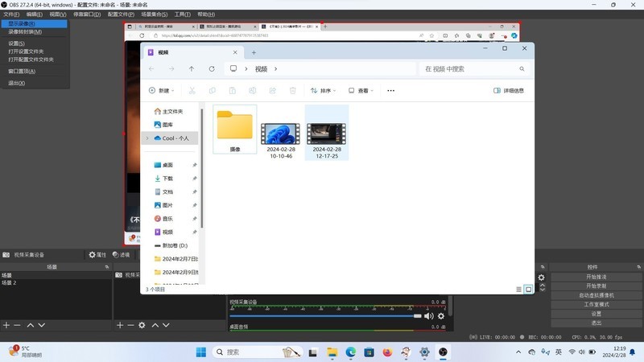Select video file 2024-02-28 12-17-25
The image size is (644, 362).
327,133
